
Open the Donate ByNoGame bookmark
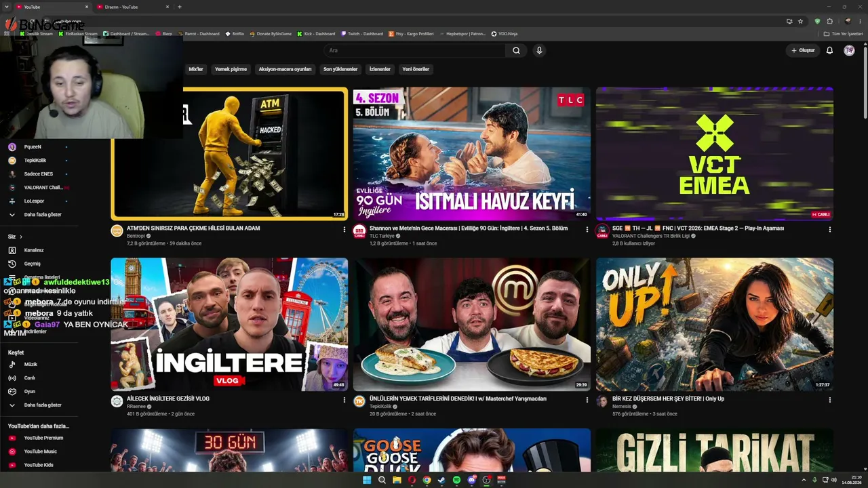(x=271, y=34)
